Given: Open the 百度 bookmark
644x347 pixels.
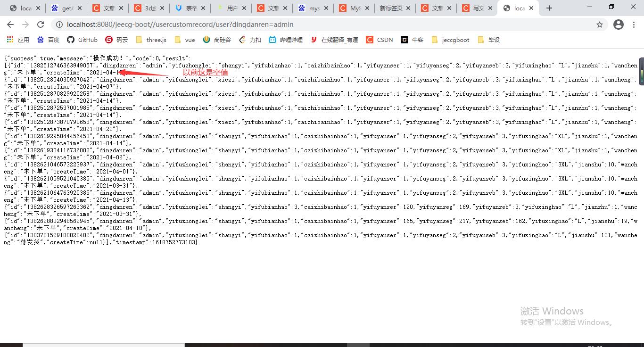Looking at the screenshot, I should click(49, 40).
